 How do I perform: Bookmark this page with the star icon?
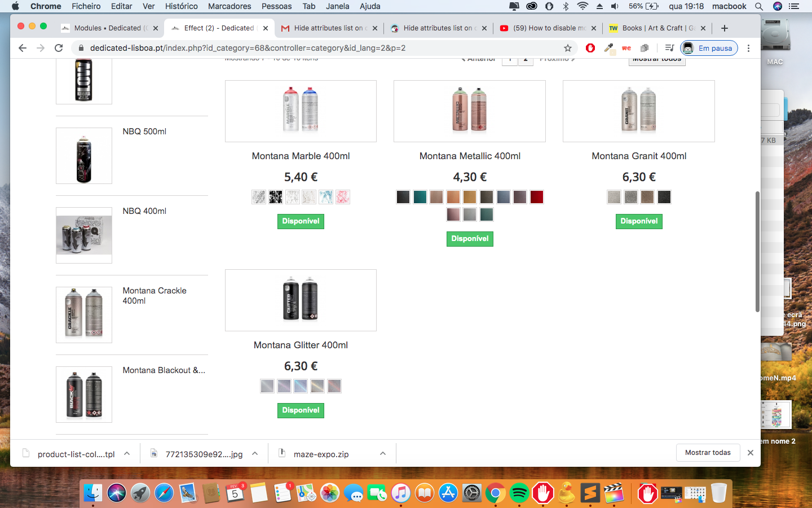point(568,48)
